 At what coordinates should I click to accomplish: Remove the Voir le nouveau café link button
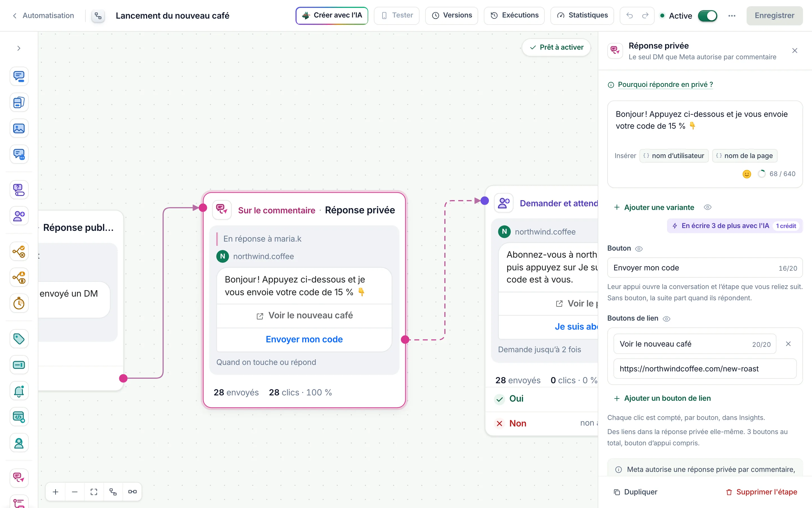[788, 344]
